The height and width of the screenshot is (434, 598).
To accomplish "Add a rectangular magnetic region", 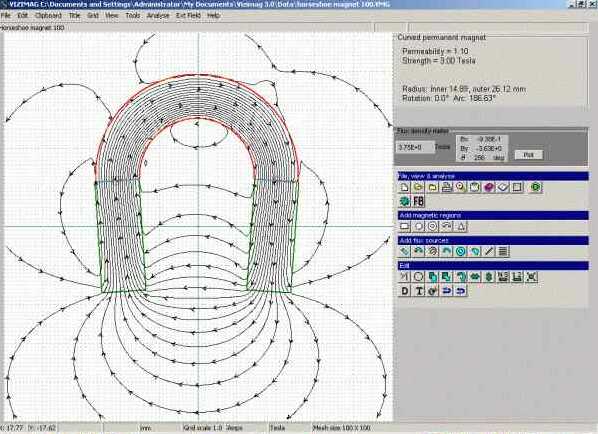I will click(404, 227).
